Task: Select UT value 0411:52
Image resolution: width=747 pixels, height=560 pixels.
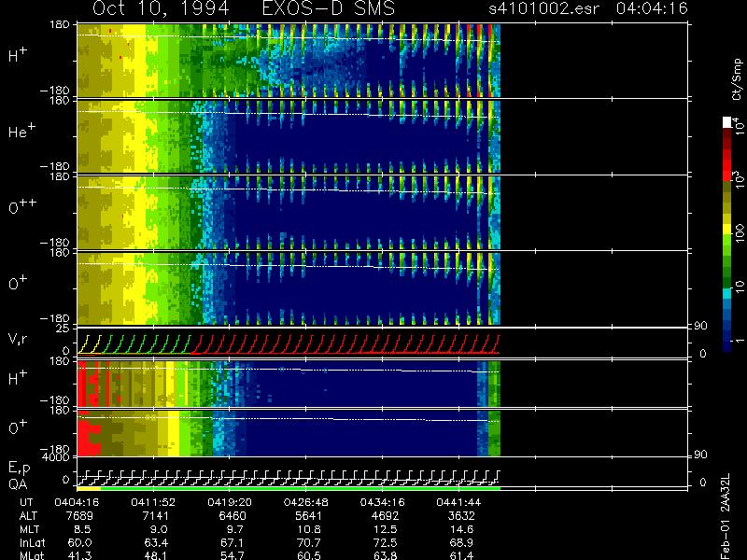Action: pyautogui.click(x=153, y=502)
